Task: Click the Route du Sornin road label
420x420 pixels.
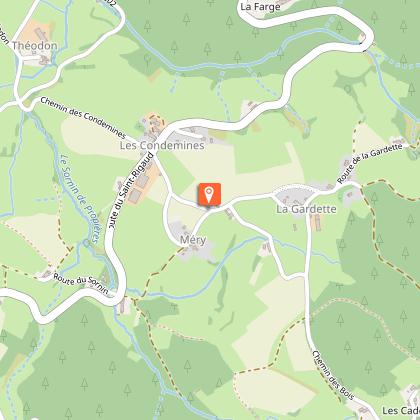Action: (81, 284)
